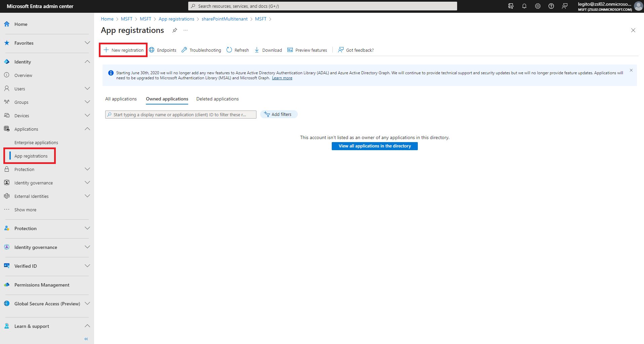Open notifications bell
This screenshot has width=644, height=344.
click(x=524, y=6)
